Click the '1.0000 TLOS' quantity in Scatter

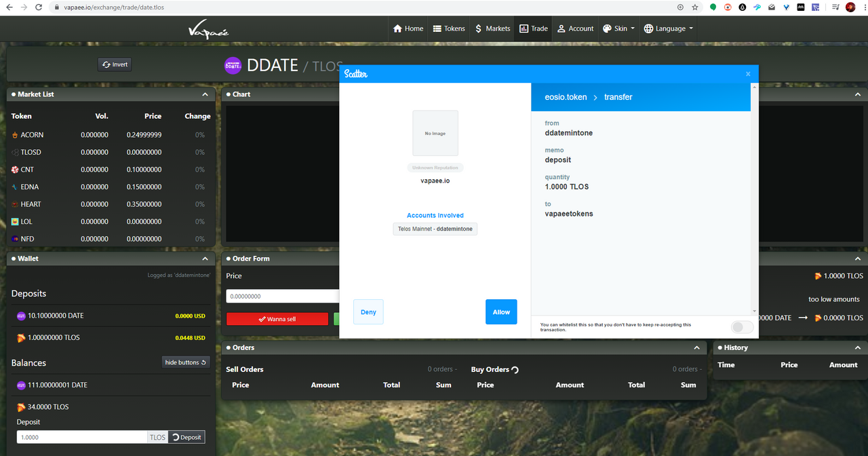pos(567,187)
